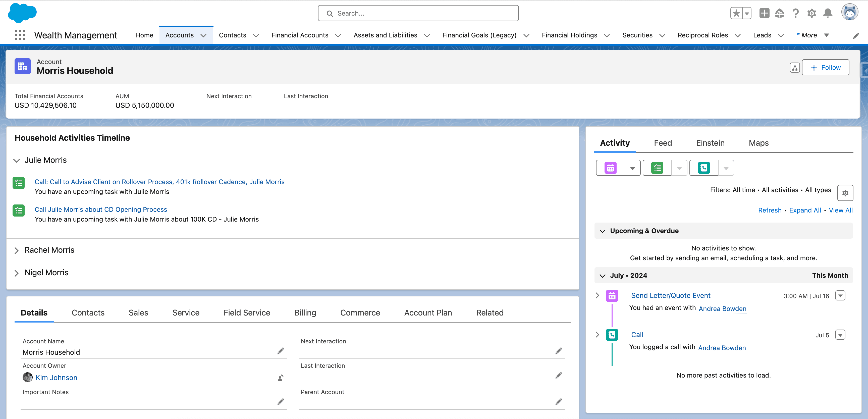Screen dimensions: 868x419
Task: View the account hierarchy icon
Action: (795, 68)
